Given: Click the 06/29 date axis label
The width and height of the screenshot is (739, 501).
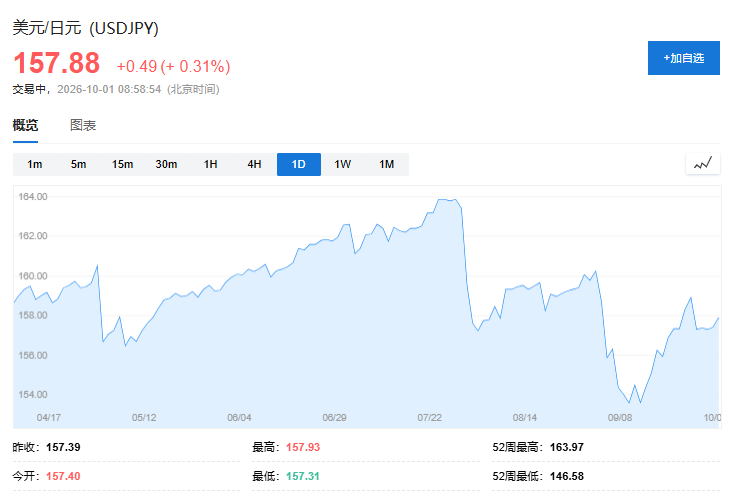Looking at the screenshot, I should [x=335, y=418].
